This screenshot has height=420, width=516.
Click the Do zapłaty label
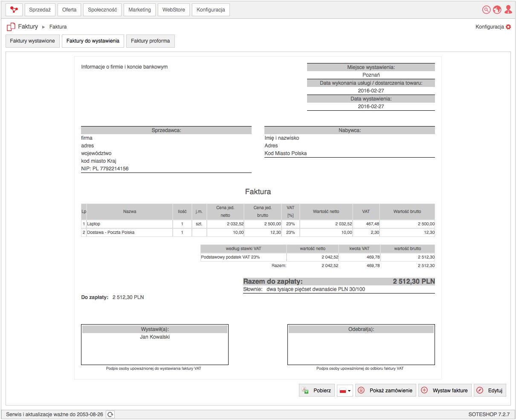tap(95, 297)
